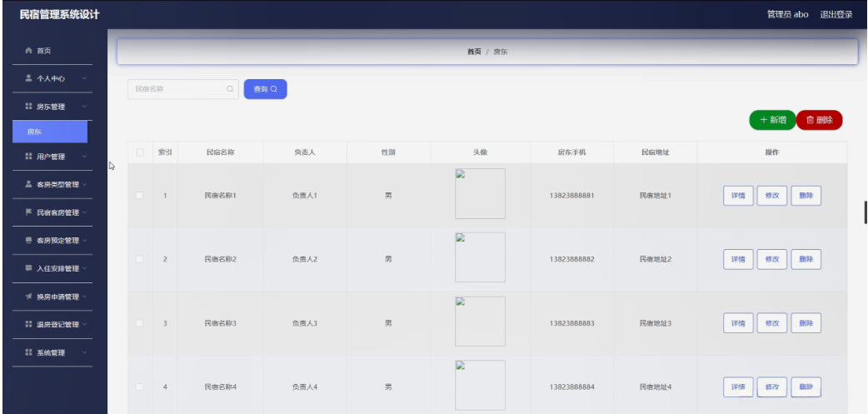Expand the 退房登记管理 menu chevron
The width and height of the screenshot is (868, 414).
pos(85,324)
